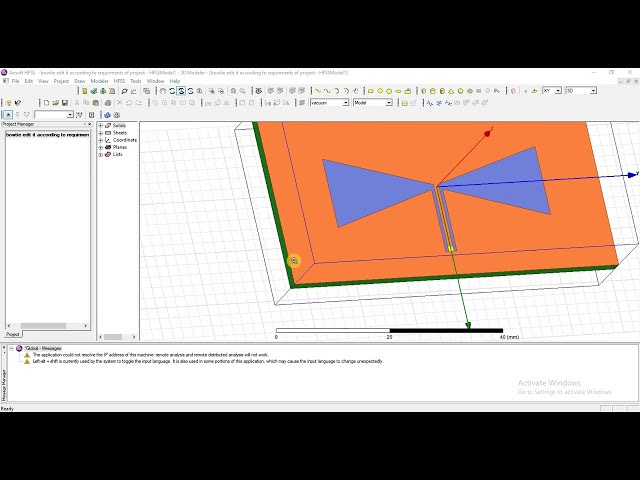This screenshot has height=480, width=640.
Task: Select the Draw Helix tool
Action: 479,91
